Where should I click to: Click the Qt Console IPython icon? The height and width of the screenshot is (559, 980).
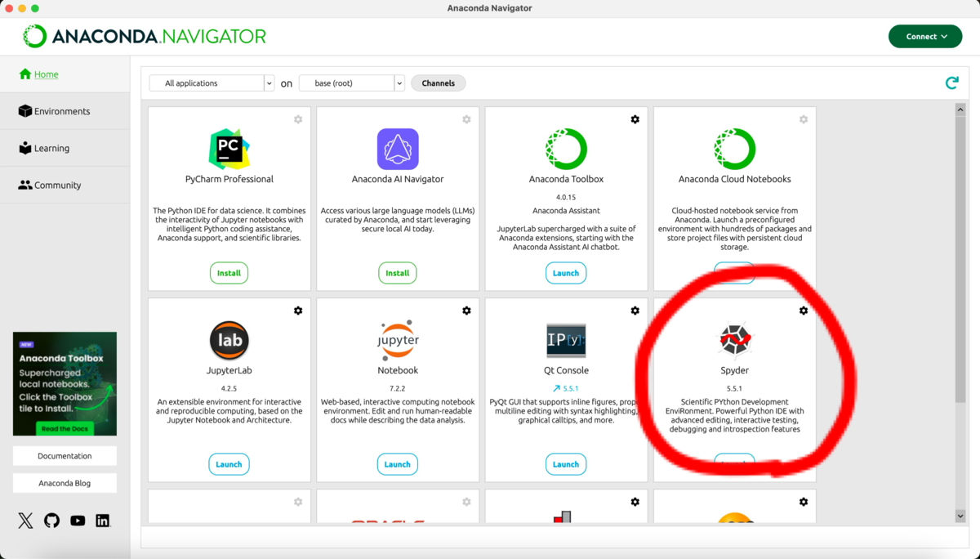(x=566, y=340)
